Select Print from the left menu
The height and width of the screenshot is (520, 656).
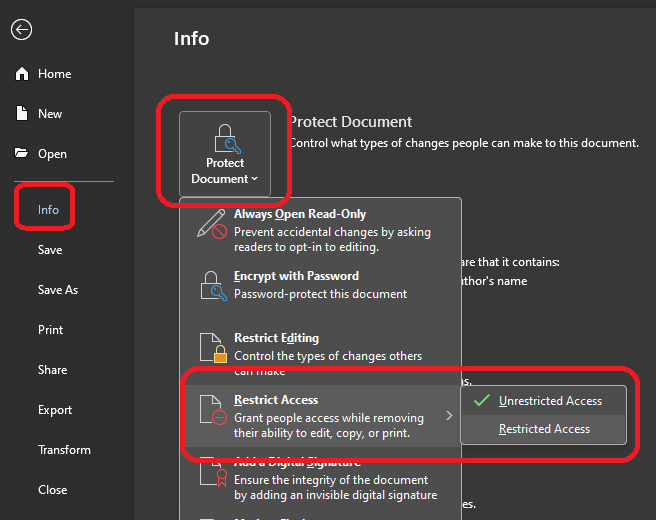[51, 330]
